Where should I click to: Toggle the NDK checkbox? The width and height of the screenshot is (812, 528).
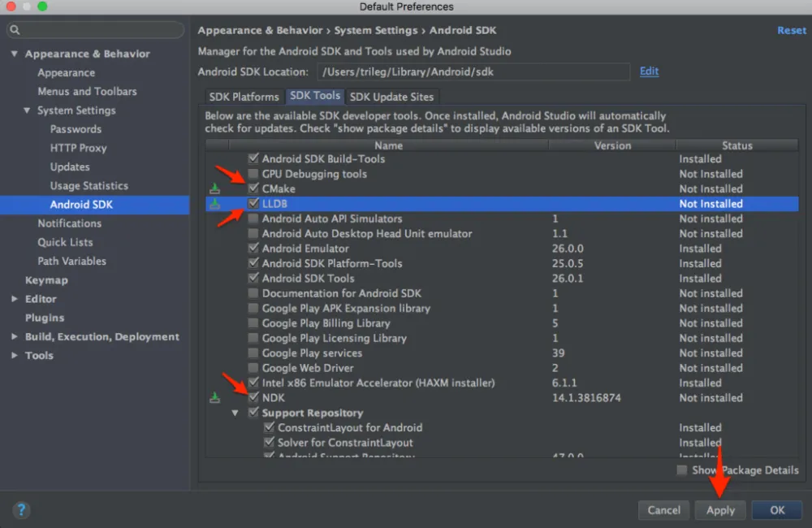[254, 398]
